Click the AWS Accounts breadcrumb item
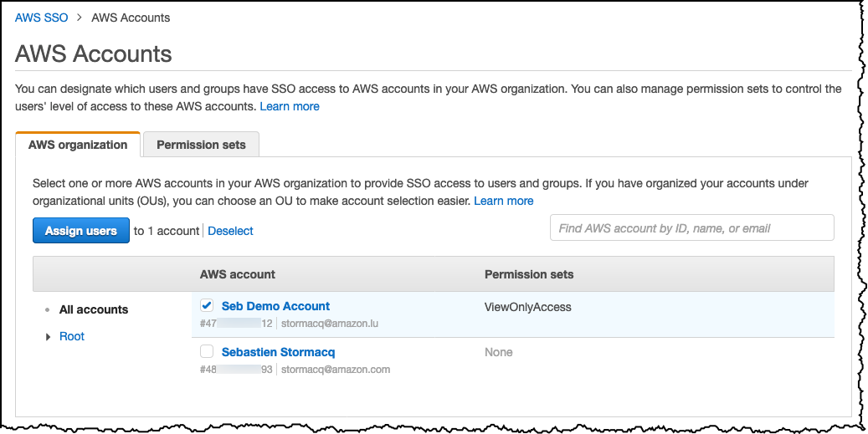This screenshot has width=868, height=434. pyautogui.click(x=131, y=18)
